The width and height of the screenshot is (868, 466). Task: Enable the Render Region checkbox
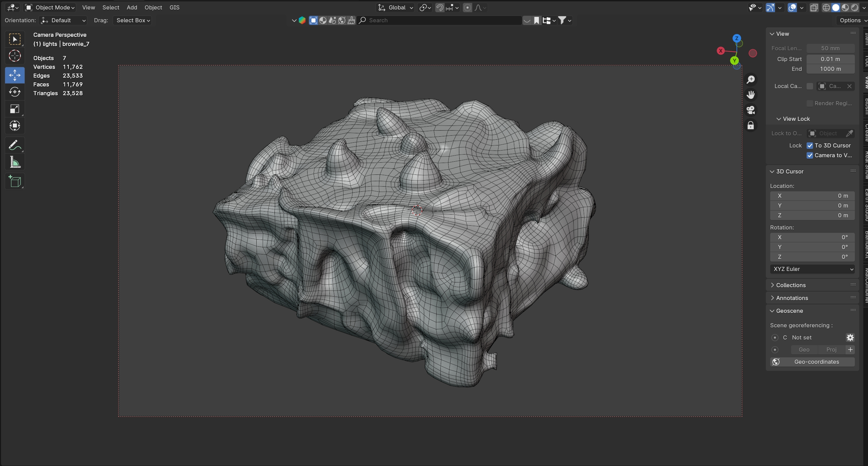[810, 103]
